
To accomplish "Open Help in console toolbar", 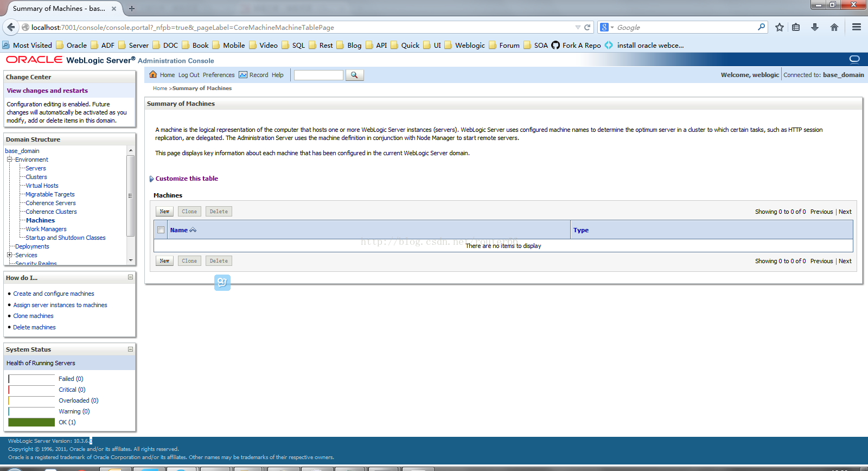I will point(278,75).
